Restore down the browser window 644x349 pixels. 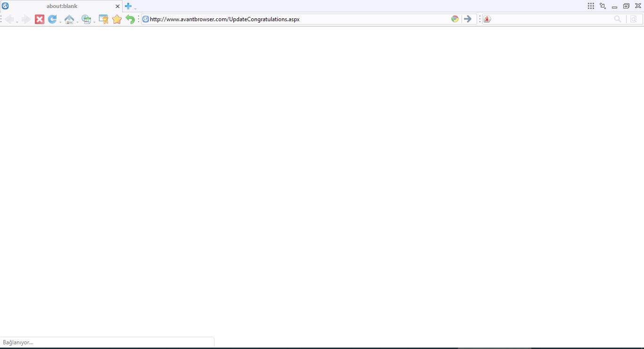(x=626, y=6)
